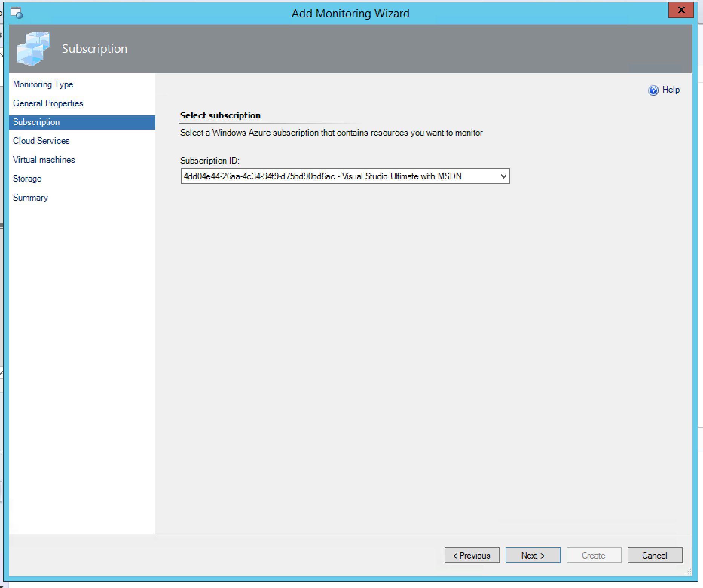
Task: Click the Add Monitoring Wizard title bar
Action: [x=350, y=14]
